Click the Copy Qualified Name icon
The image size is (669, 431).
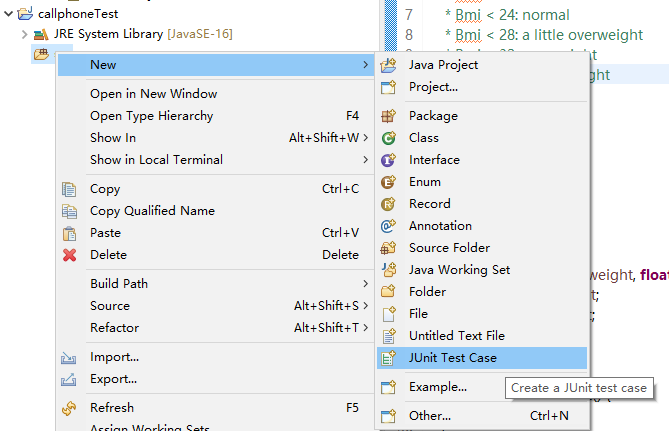coord(69,211)
